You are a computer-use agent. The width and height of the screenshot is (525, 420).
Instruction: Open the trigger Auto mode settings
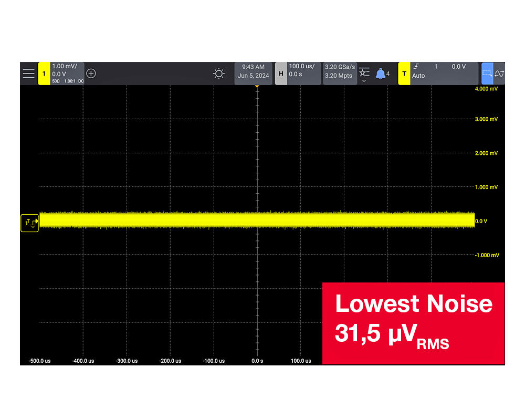click(x=418, y=76)
